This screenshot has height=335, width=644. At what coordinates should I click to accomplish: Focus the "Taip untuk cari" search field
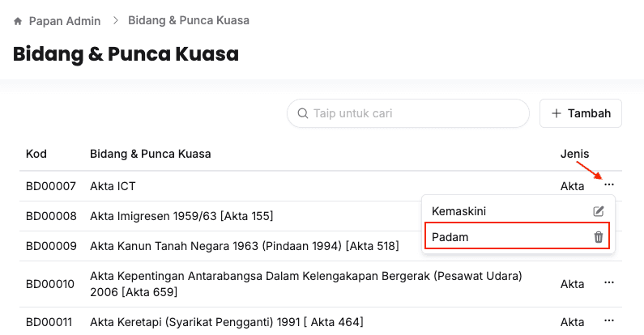[413, 113]
